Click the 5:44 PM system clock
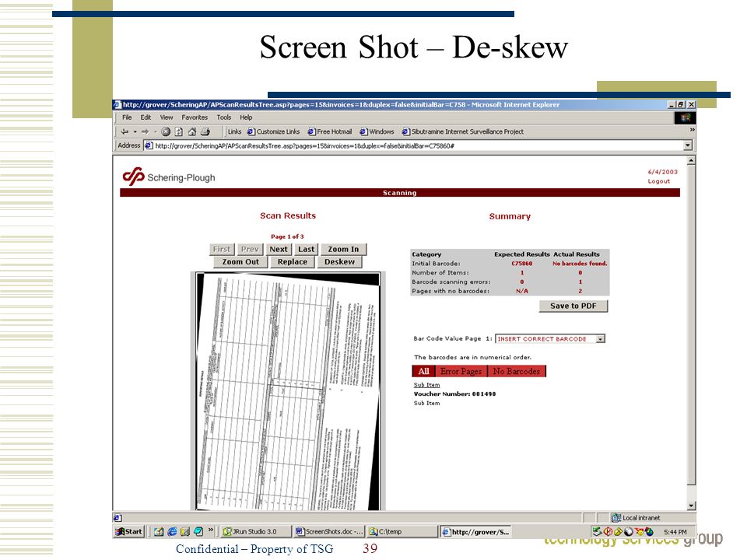The height and width of the screenshot is (560, 747). (675, 532)
